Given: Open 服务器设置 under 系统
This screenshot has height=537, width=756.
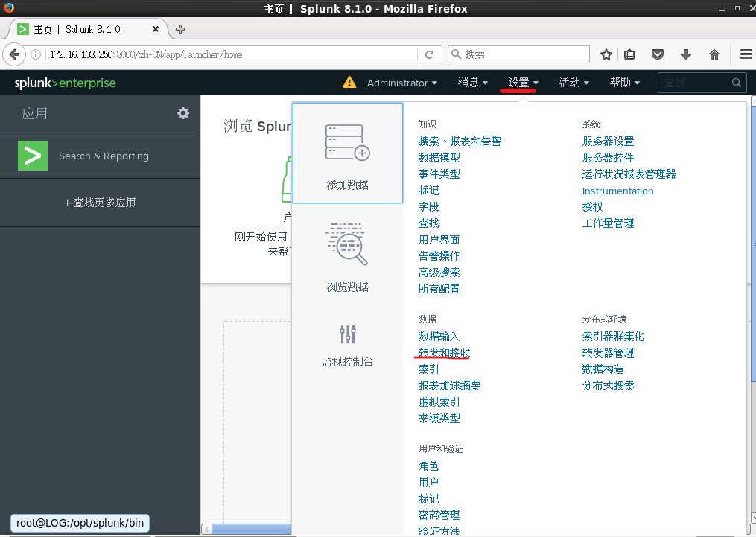Looking at the screenshot, I should pyautogui.click(x=608, y=142).
